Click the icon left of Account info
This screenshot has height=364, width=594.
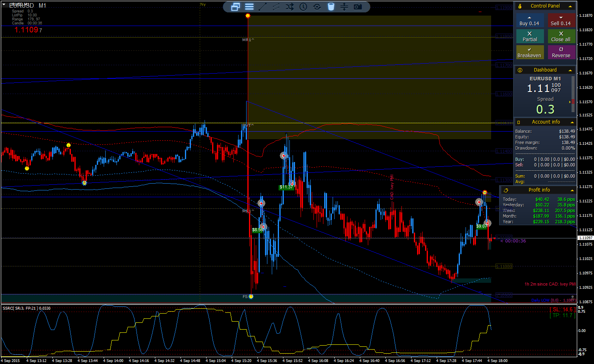pos(519,122)
